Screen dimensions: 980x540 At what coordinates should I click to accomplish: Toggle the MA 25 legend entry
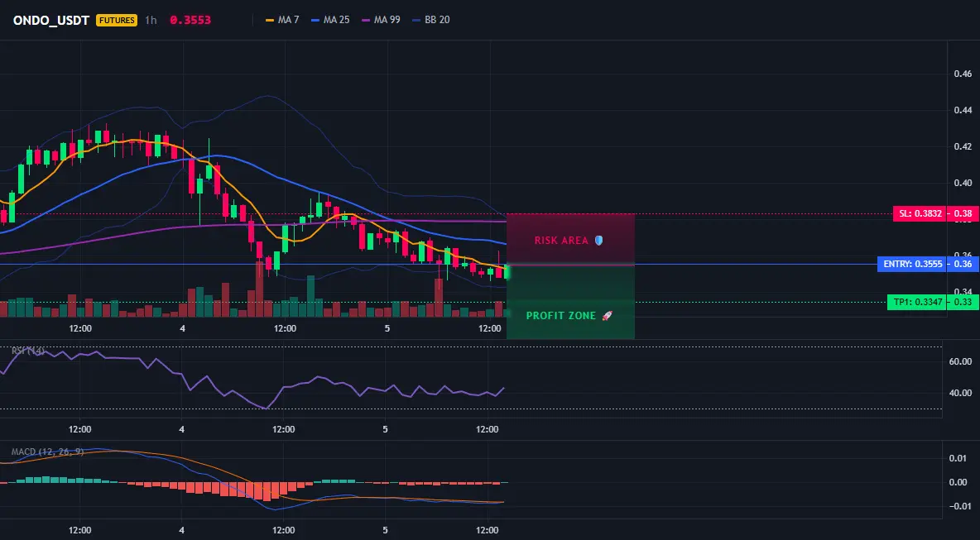click(x=330, y=20)
